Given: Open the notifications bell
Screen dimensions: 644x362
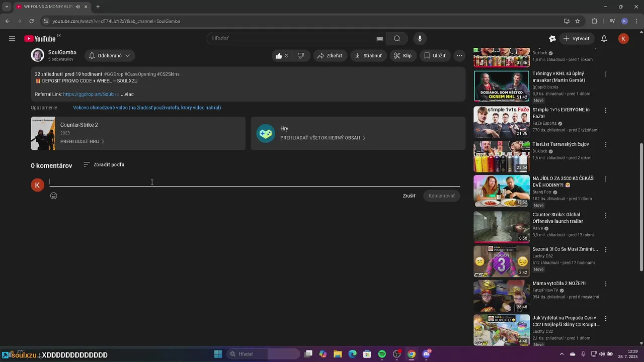Looking at the screenshot, I should click(604, 39).
